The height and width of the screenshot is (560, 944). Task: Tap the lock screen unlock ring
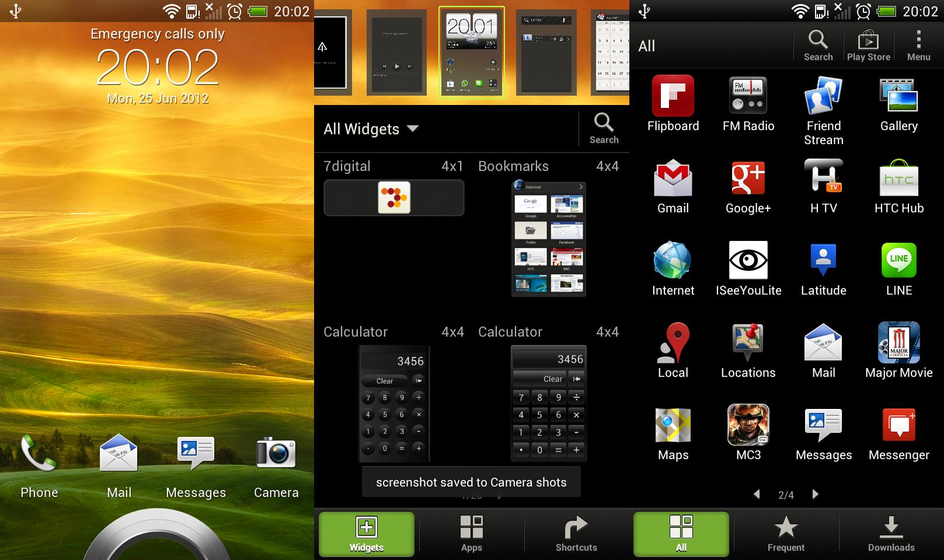(157, 535)
